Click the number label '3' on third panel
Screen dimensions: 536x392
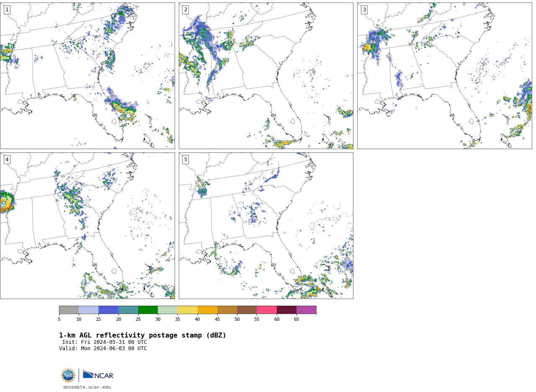364,10
